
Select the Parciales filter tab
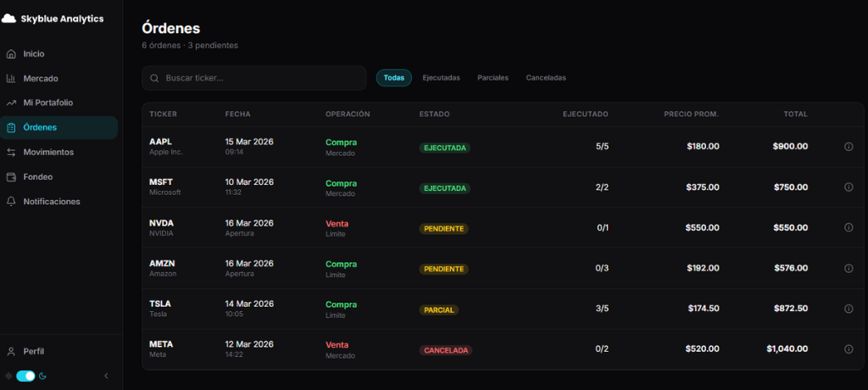click(x=492, y=78)
